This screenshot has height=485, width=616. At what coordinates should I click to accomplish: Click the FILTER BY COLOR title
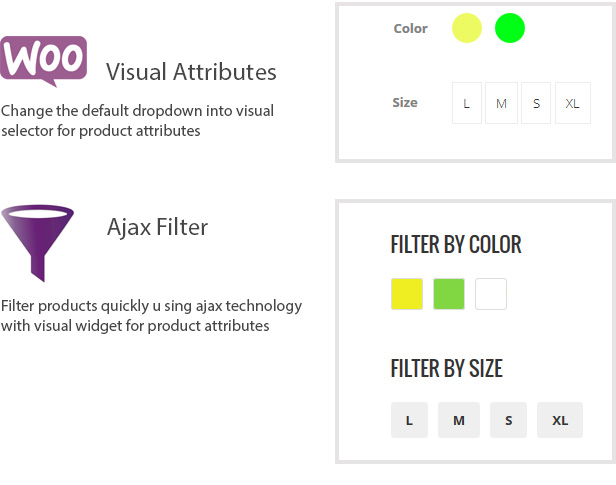point(456,244)
